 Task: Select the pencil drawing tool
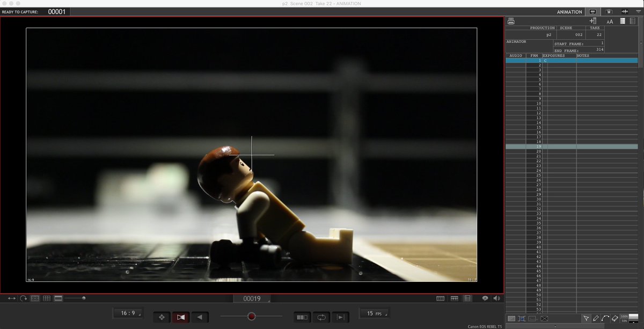point(596,318)
